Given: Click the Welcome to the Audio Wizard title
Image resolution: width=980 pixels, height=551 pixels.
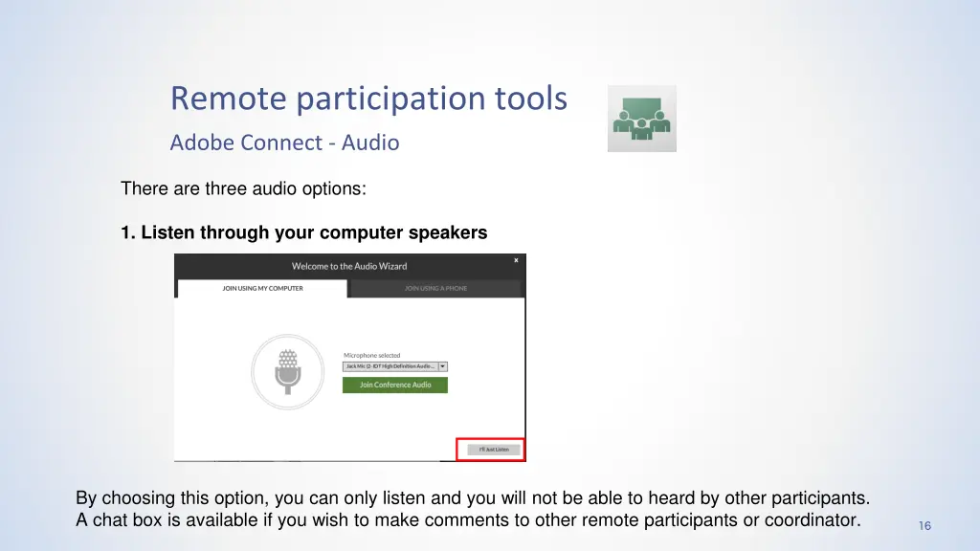Looking at the screenshot, I should pos(349,266).
